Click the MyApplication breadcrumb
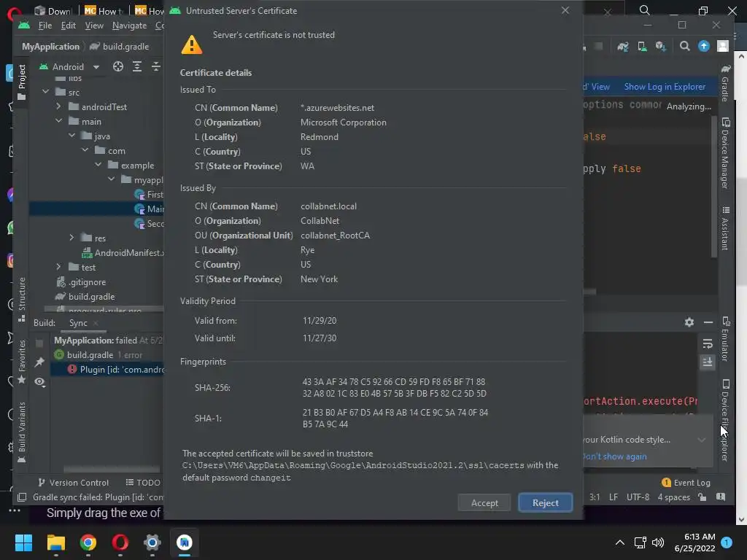Screen dimensions: 747x560 [50, 46]
